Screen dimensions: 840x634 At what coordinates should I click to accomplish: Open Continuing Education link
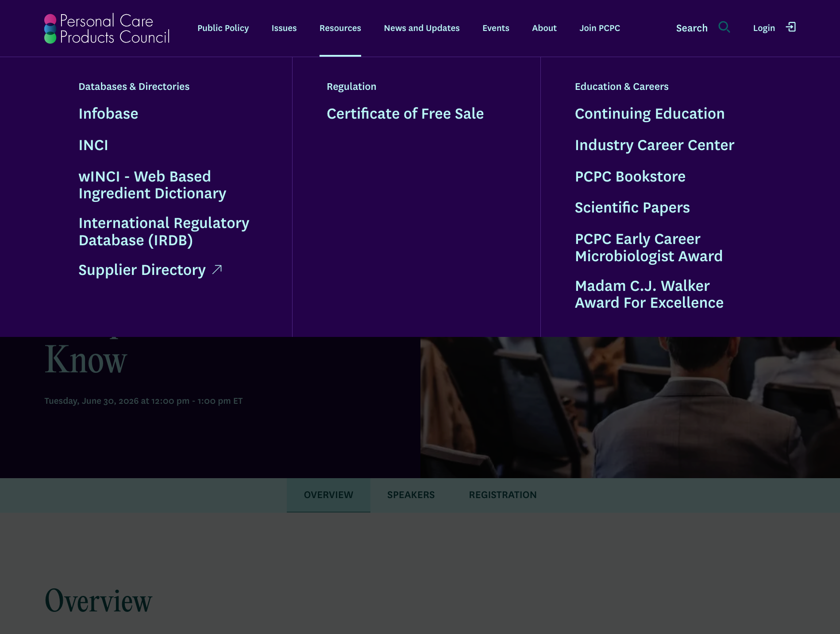(x=650, y=114)
